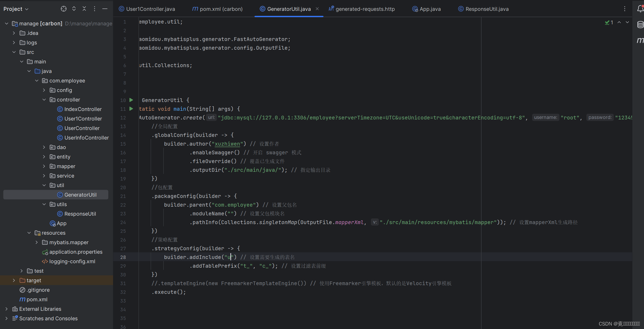Open the Maven tool window icon
644x329 pixels.
coord(640,40)
